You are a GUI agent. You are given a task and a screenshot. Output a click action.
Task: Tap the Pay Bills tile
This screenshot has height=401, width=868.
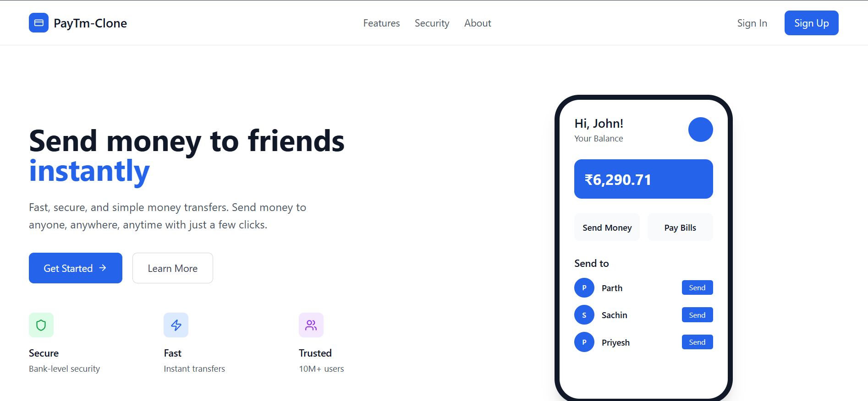(x=680, y=228)
